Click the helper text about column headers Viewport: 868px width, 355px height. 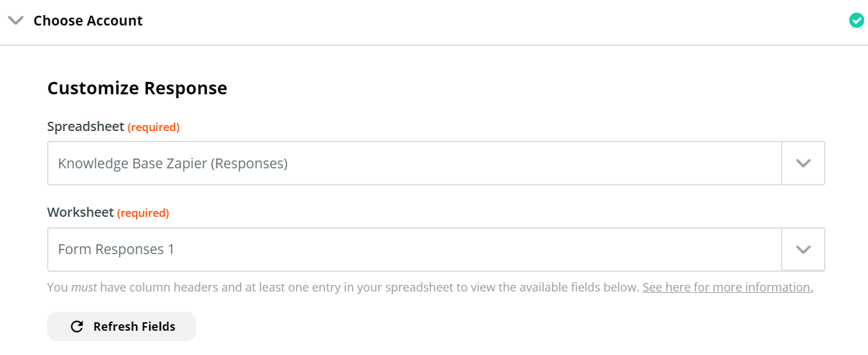point(343,287)
